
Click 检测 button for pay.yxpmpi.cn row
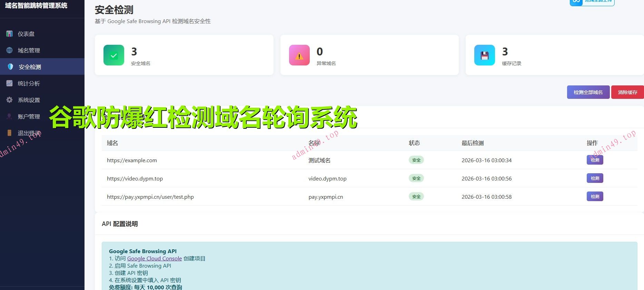[x=595, y=196]
